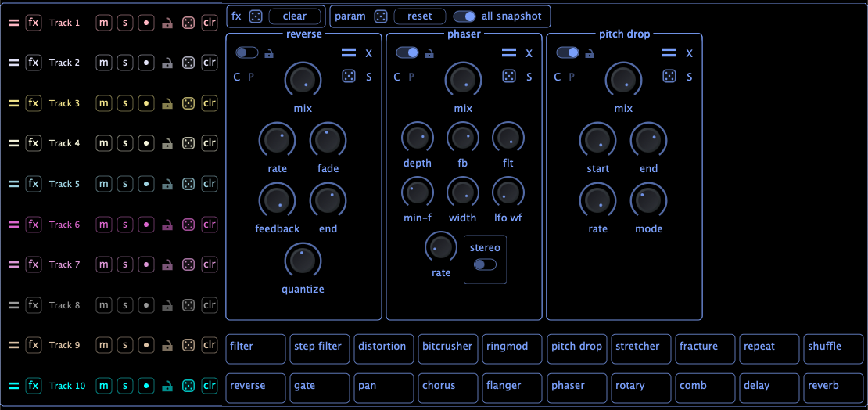Click the fx randomize dice in top bar
868x410 pixels.
[x=255, y=16]
